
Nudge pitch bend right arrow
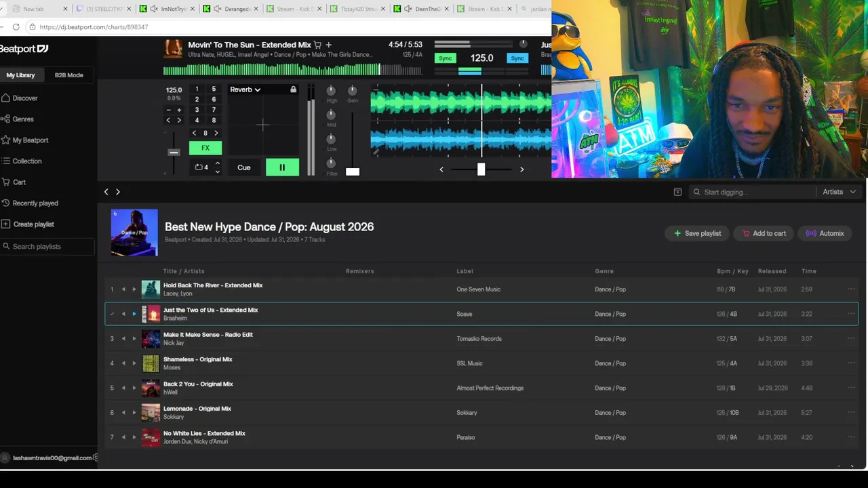pos(179,120)
